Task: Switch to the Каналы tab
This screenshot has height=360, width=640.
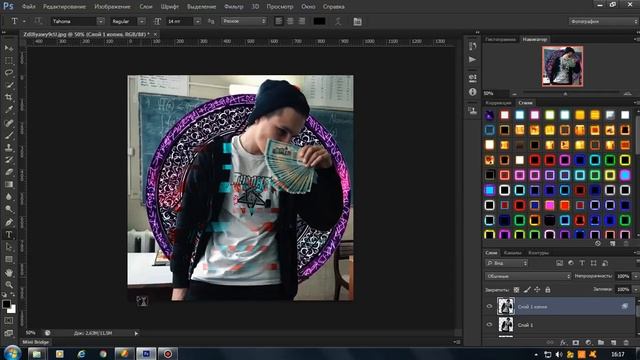Action: click(x=512, y=253)
